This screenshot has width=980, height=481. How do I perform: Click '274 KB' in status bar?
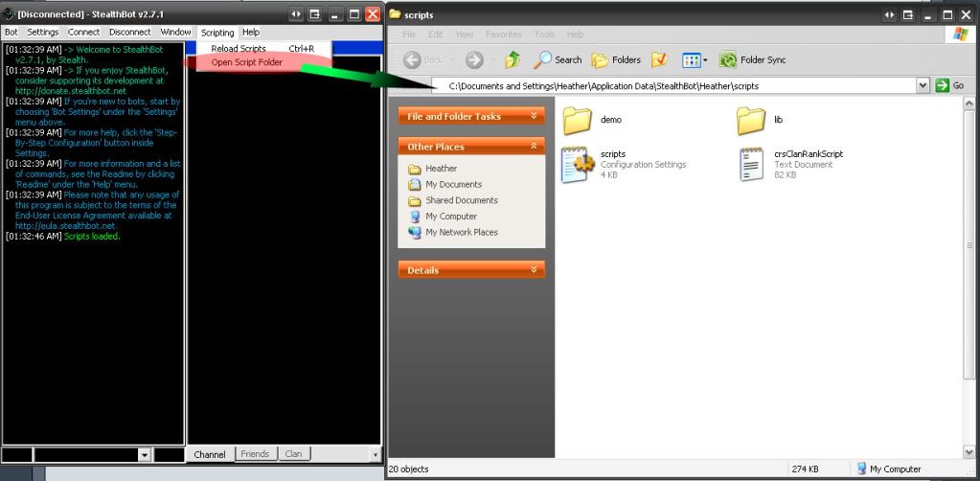click(x=805, y=470)
